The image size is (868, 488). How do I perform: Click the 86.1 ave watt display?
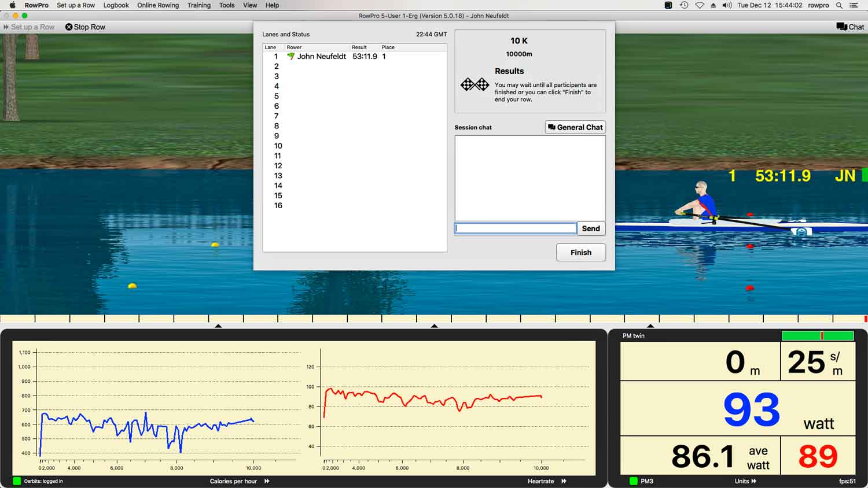click(x=700, y=456)
